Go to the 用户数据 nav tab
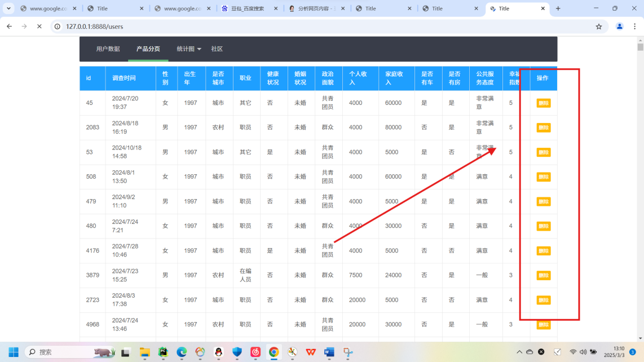The height and width of the screenshot is (362, 644). point(108,49)
